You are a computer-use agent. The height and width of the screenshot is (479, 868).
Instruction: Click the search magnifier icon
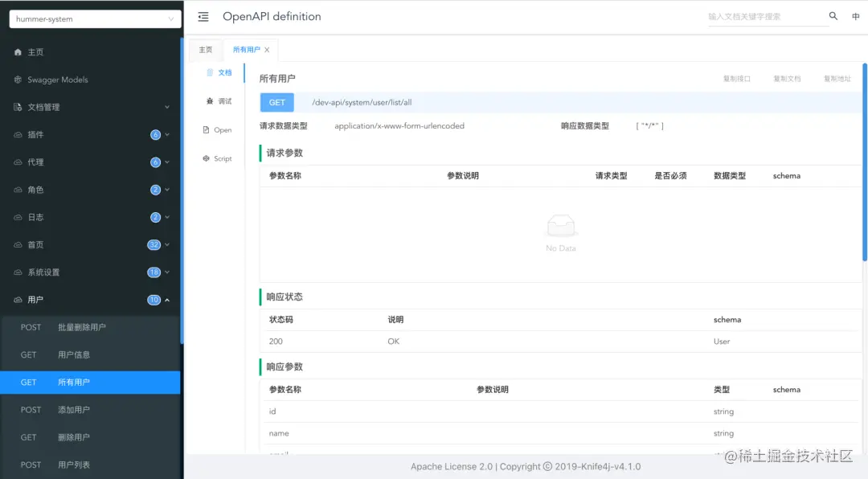(833, 16)
